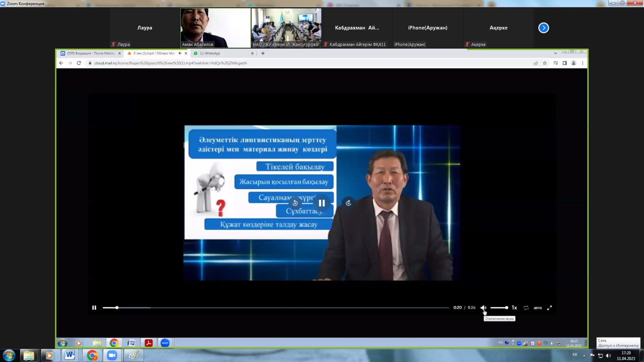
Task: Open Paint from the Windows taskbar
Action: [x=133, y=355]
